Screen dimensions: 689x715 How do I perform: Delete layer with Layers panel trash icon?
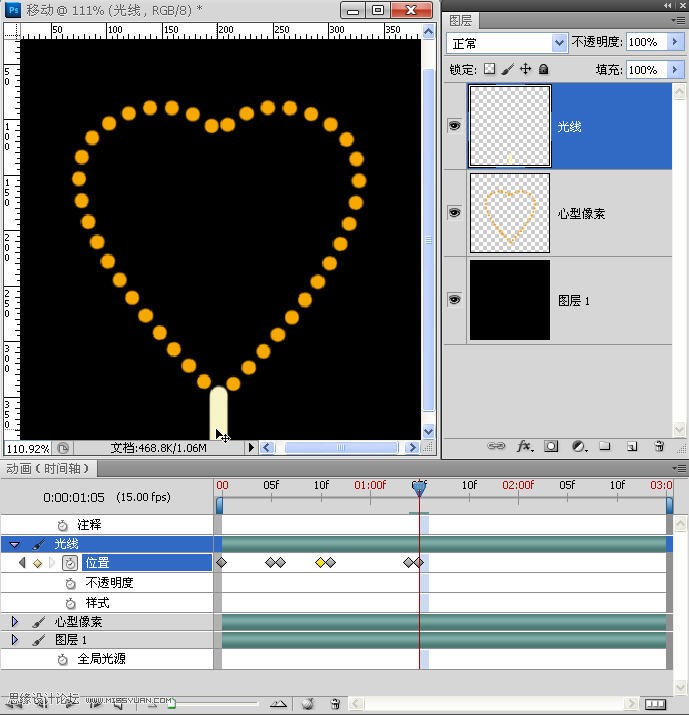pyautogui.click(x=659, y=446)
